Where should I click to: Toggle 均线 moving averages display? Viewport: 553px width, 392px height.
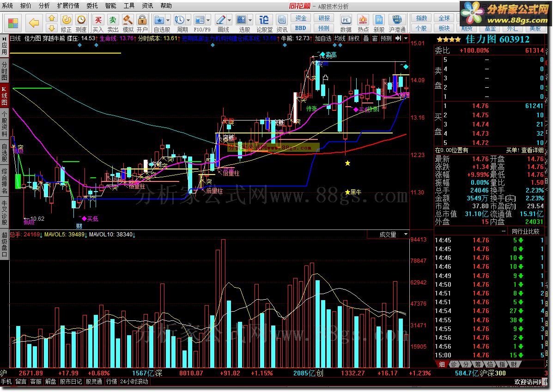coord(340,38)
